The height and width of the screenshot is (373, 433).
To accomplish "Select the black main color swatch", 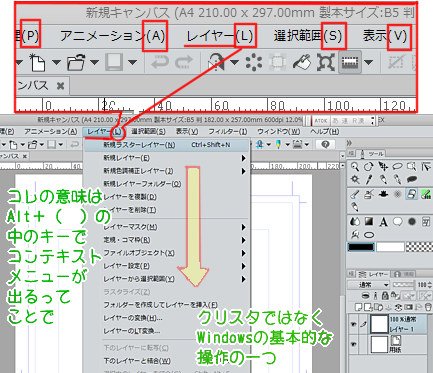I will point(361,247).
